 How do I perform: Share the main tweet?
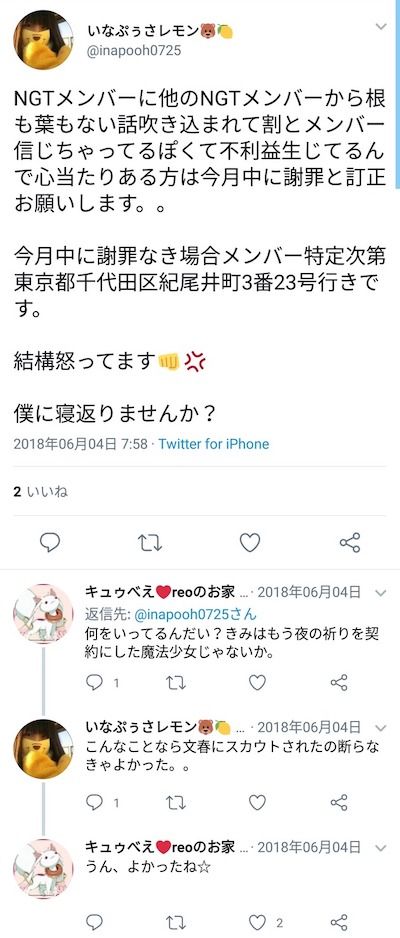click(x=350, y=543)
